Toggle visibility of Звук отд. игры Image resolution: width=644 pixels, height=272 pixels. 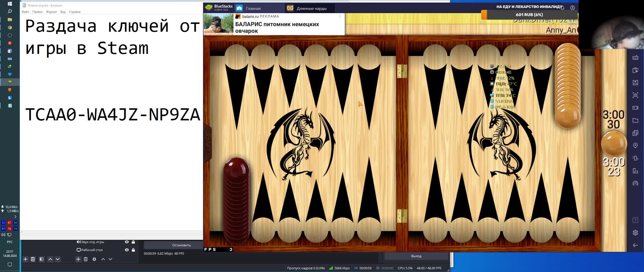coord(127,242)
